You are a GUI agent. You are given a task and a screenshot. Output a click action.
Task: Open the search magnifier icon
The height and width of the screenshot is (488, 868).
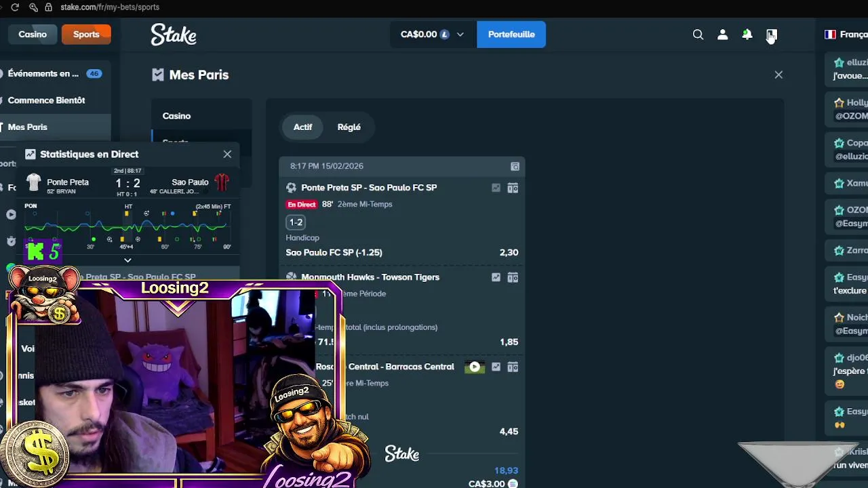click(698, 35)
